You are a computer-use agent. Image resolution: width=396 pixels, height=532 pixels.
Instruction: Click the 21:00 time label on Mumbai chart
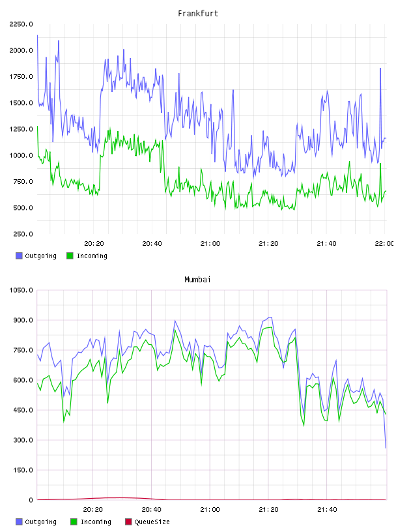[x=210, y=510]
